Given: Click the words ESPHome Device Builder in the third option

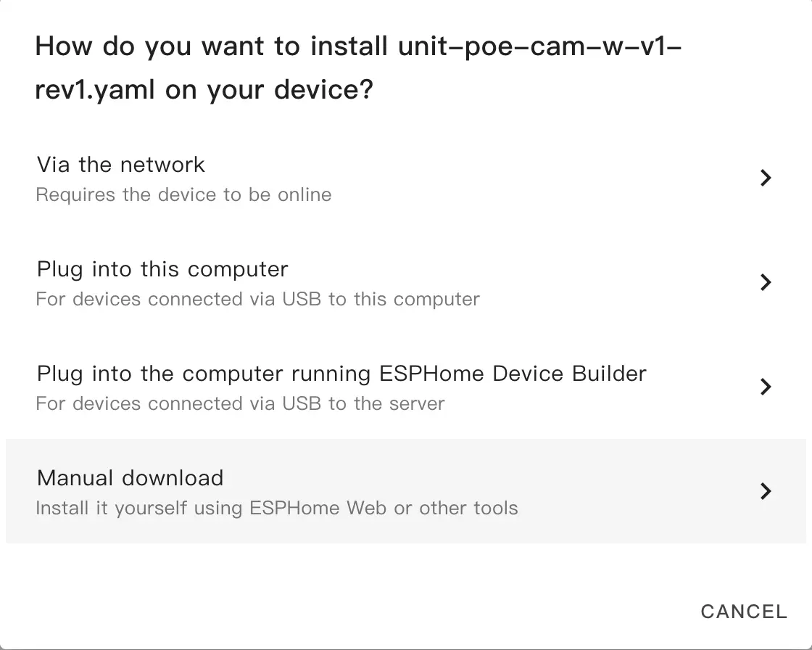Looking at the screenshot, I should point(513,374).
